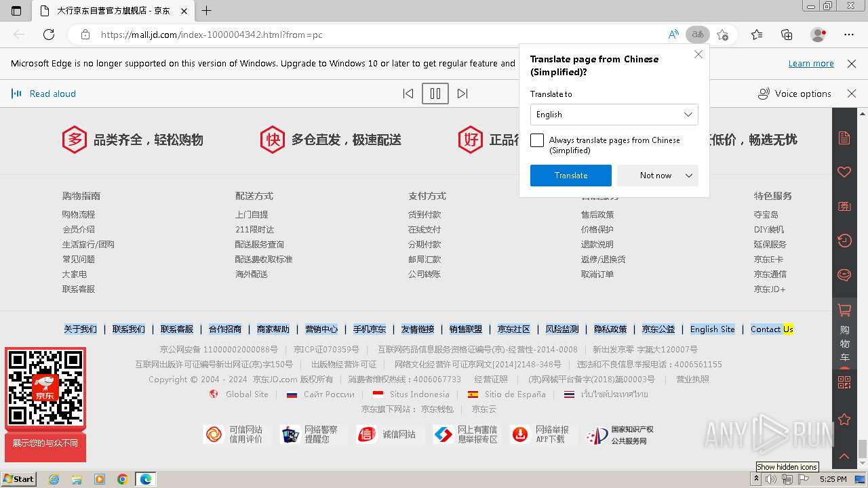
Task: Open the Windows Start button
Action: pyautogui.click(x=18, y=479)
